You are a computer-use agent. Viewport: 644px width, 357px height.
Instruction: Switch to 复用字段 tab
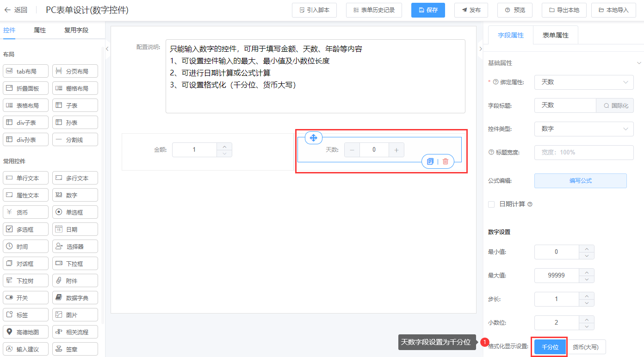tap(76, 31)
